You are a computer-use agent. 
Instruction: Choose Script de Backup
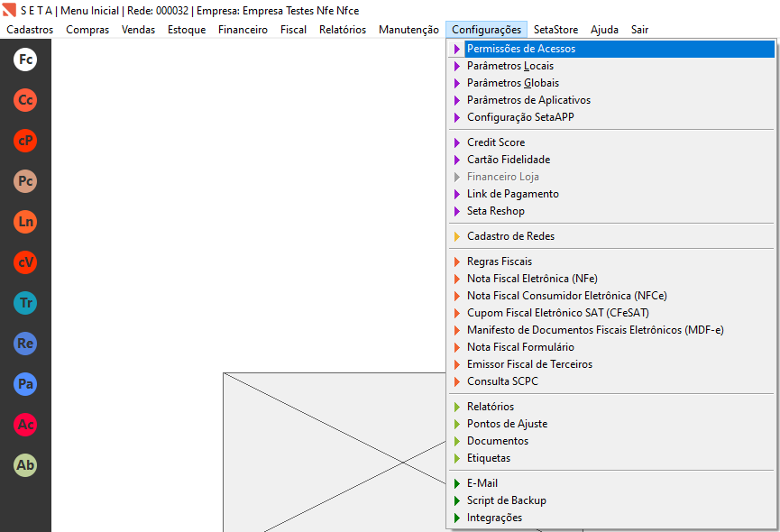point(612,500)
